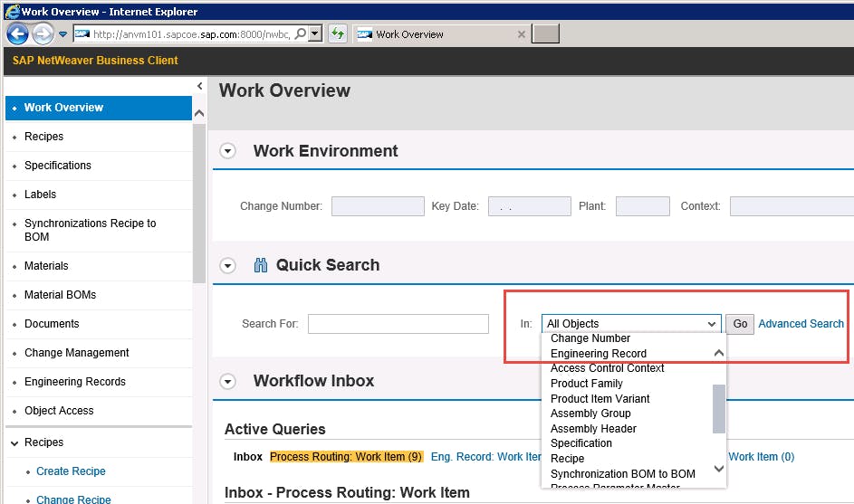Choose Specification from dropdown list

pos(581,443)
